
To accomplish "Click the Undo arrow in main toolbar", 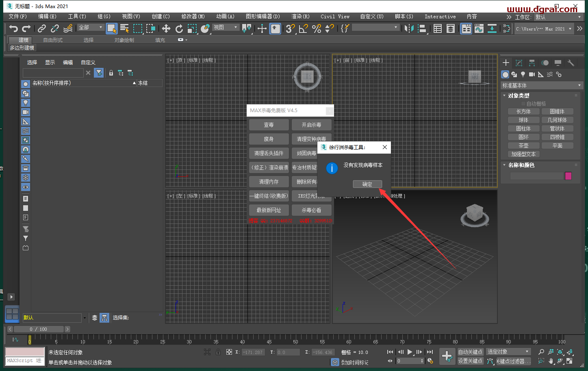I will click(x=13, y=28).
